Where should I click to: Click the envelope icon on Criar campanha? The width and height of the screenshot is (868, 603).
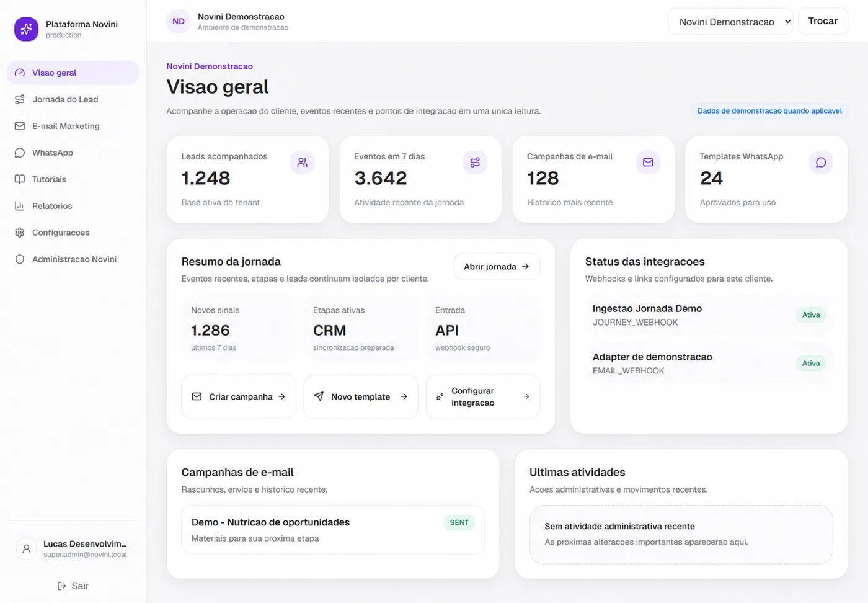[x=197, y=396]
